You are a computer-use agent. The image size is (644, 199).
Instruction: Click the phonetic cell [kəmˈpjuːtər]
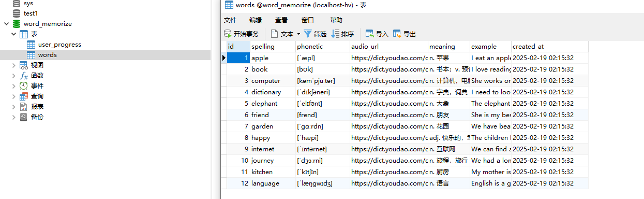(x=323, y=81)
